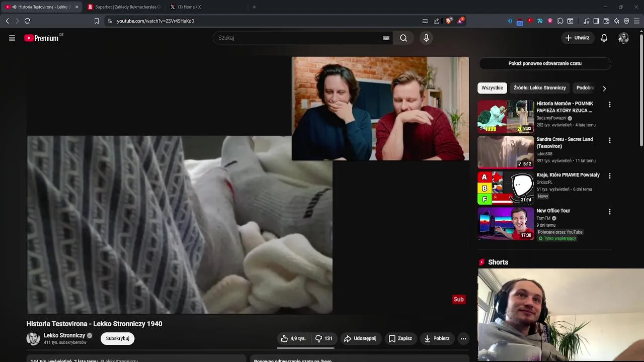Click the Zapisz save button
Screen dimensions: 644x362
pyautogui.click(x=400, y=338)
